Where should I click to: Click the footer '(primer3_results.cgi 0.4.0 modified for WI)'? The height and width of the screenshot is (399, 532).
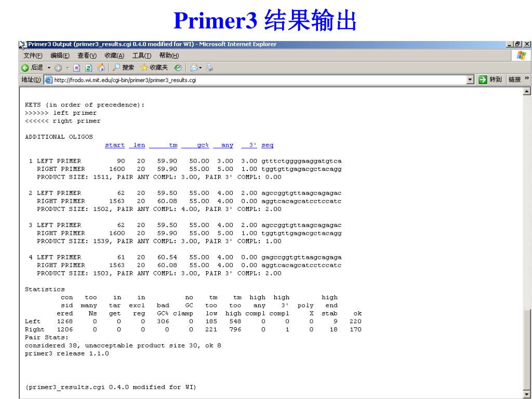[x=111, y=387]
